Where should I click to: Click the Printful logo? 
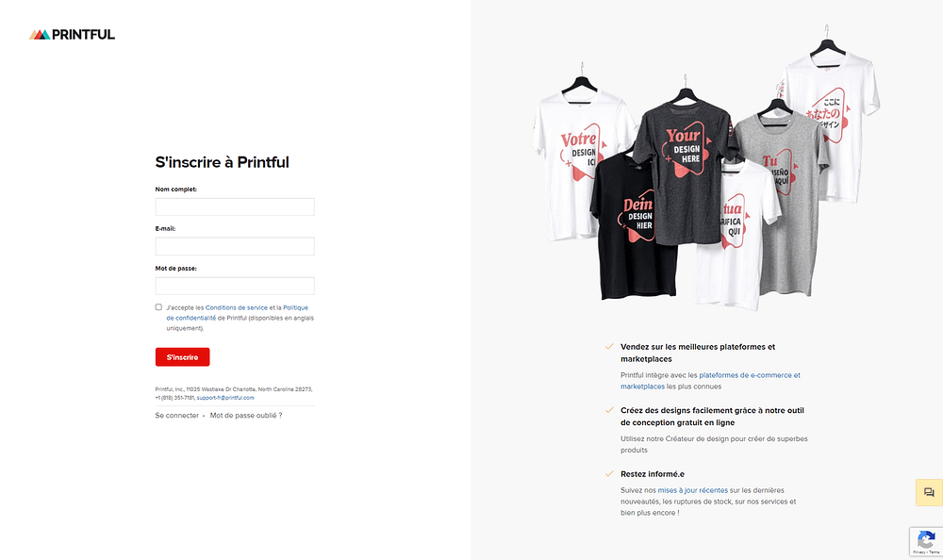tap(73, 34)
